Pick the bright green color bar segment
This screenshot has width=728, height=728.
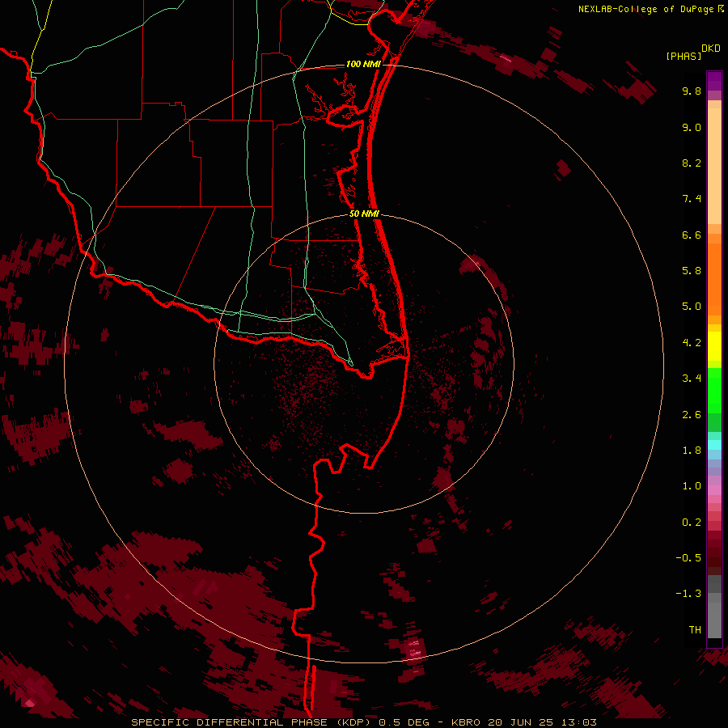[714, 391]
